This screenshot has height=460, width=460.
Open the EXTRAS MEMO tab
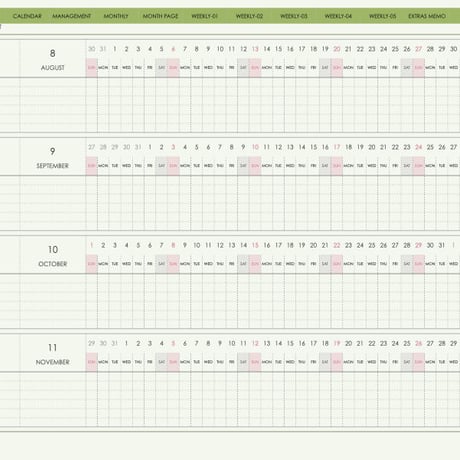pyautogui.click(x=427, y=16)
